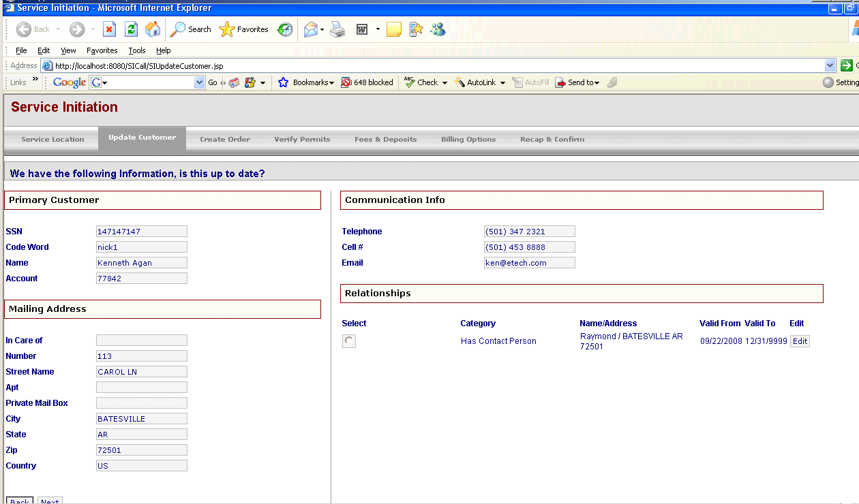Image resolution: width=859 pixels, height=504 pixels.
Task: Click the 648 blocked popup blocker icon
Action: tap(367, 82)
